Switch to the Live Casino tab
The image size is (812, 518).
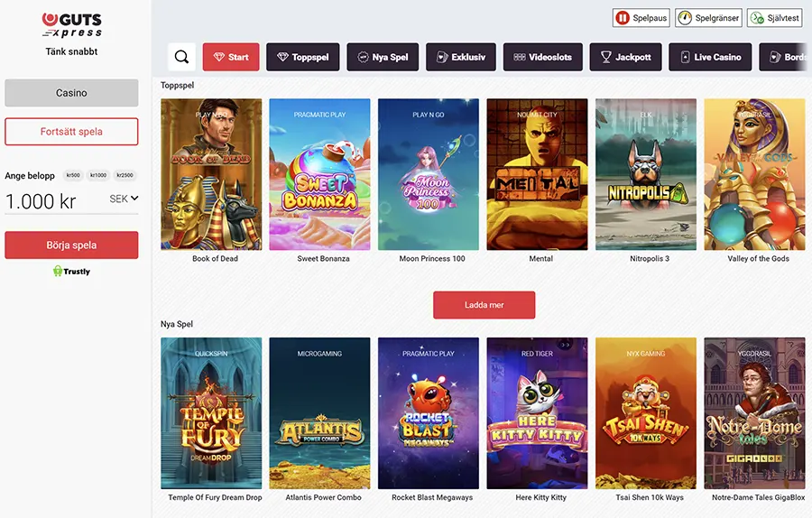(x=710, y=57)
